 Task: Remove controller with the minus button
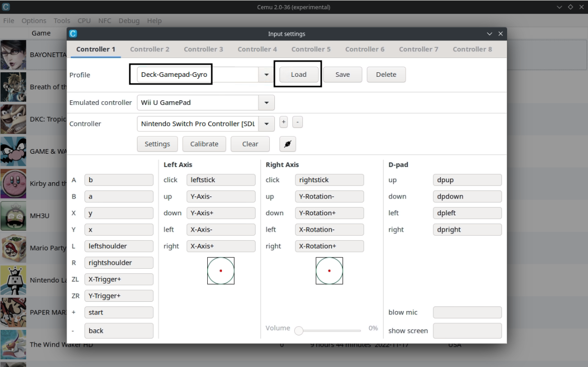pos(297,122)
